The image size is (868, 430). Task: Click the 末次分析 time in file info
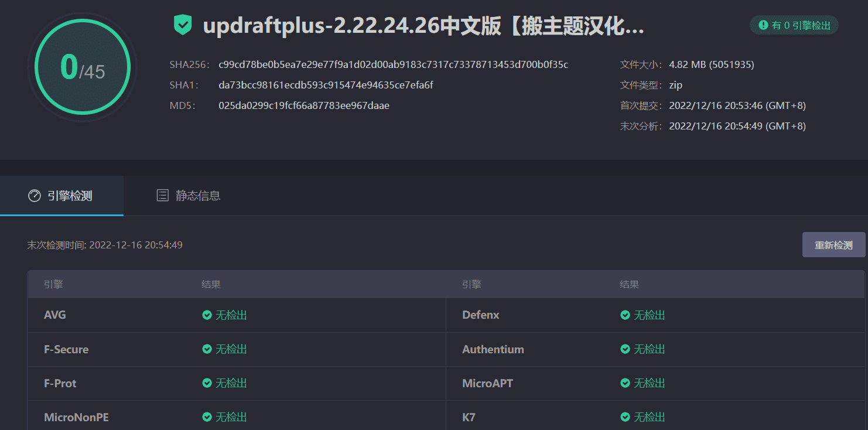(x=737, y=126)
